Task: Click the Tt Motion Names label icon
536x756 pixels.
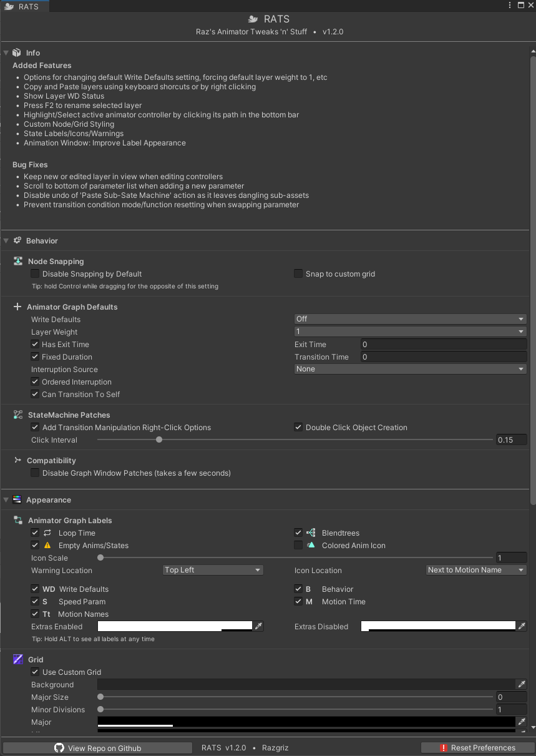Action: (47, 614)
